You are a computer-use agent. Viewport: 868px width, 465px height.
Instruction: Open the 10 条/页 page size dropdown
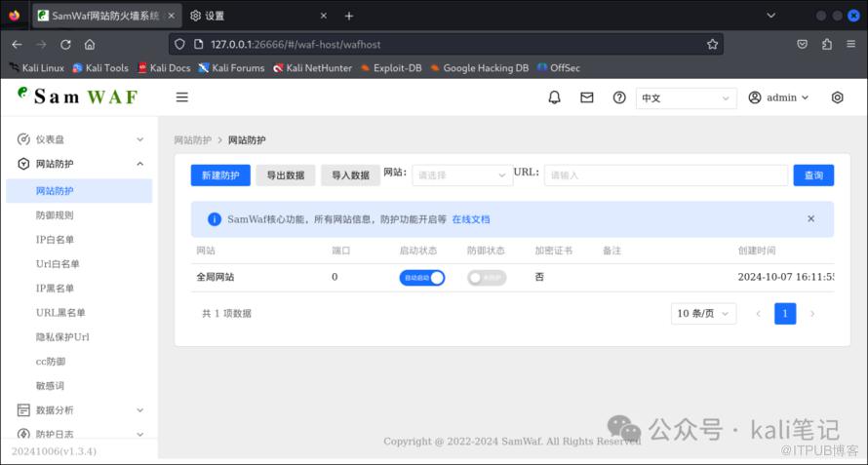click(x=704, y=314)
